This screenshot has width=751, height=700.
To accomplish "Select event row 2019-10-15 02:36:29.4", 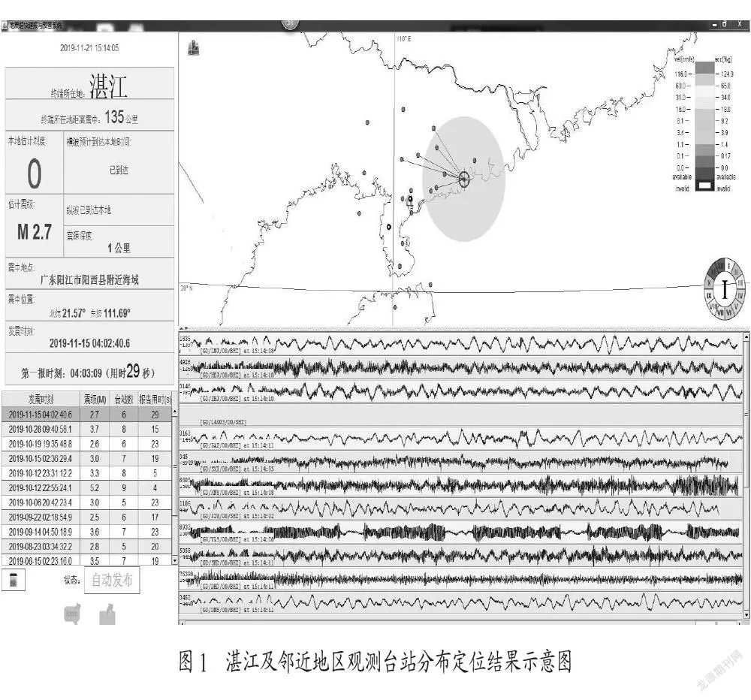I will 86,458.
